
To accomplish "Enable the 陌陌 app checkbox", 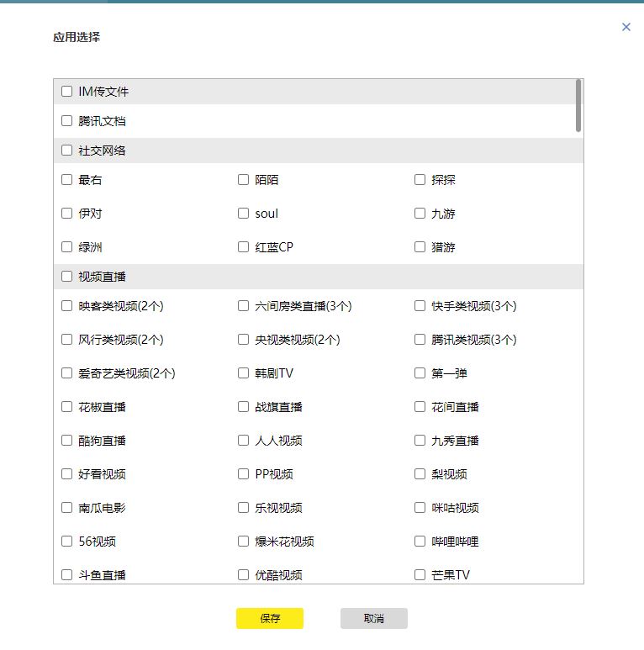I will (x=243, y=179).
